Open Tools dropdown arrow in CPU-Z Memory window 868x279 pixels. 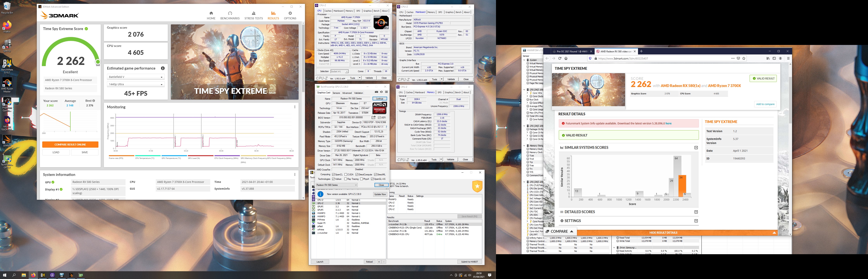[441, 159]
